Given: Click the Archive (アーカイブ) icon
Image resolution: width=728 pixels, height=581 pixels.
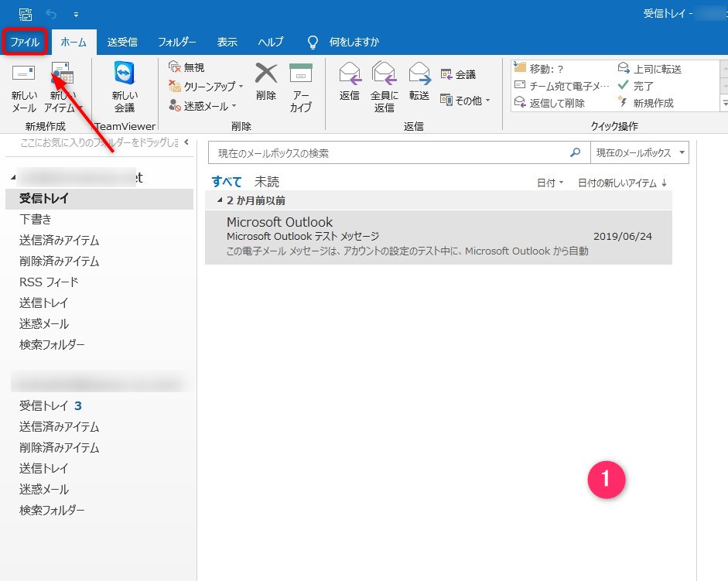Looking at the screenshot, I should [x=300, y=74].
